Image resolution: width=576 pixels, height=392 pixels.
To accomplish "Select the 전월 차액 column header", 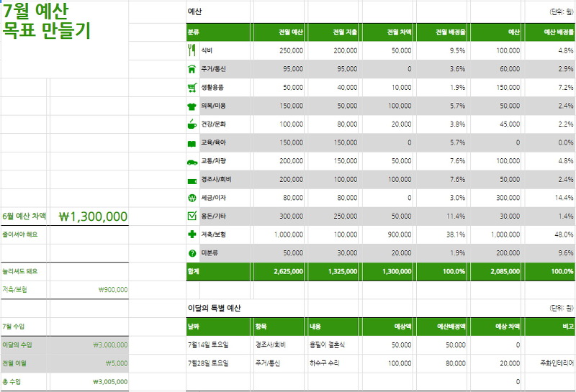I will tap(387, 32).
